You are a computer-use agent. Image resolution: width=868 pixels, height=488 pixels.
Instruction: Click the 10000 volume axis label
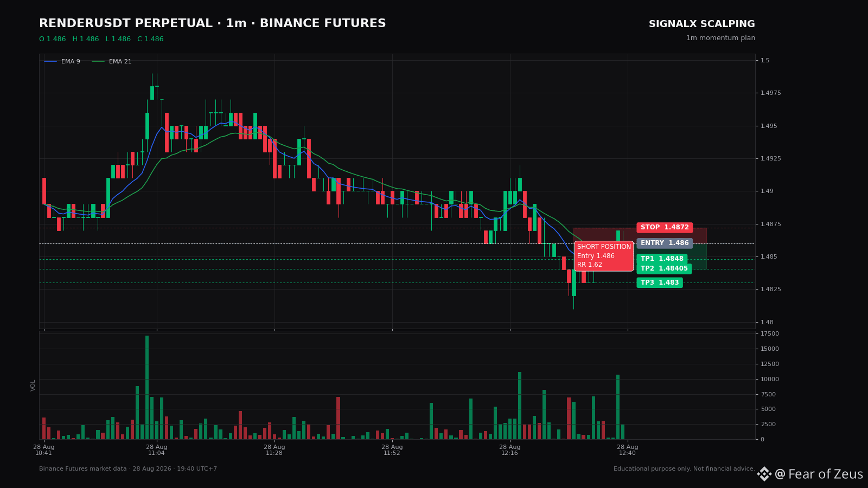click(770, 380)
